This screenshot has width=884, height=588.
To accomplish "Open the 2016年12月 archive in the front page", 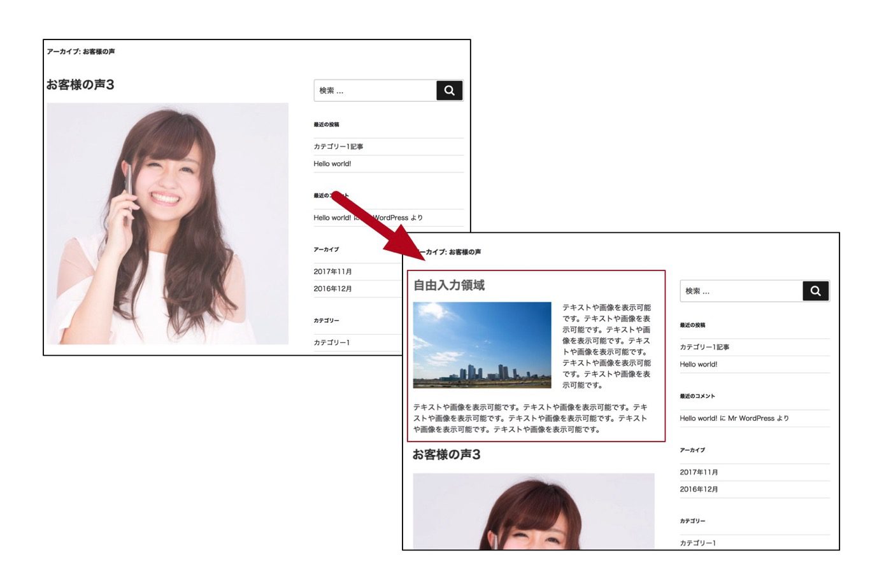I will [x=699, y=489].
